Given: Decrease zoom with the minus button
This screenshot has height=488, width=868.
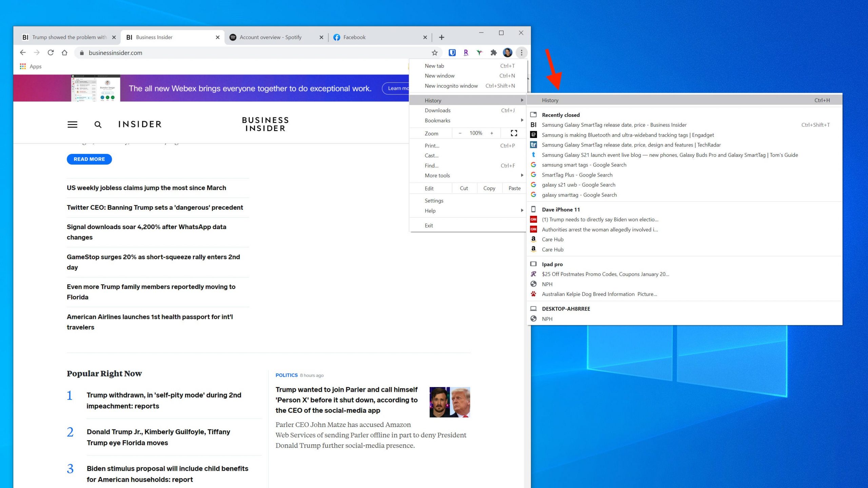Looking at the screenshot, I should point(460,133).
